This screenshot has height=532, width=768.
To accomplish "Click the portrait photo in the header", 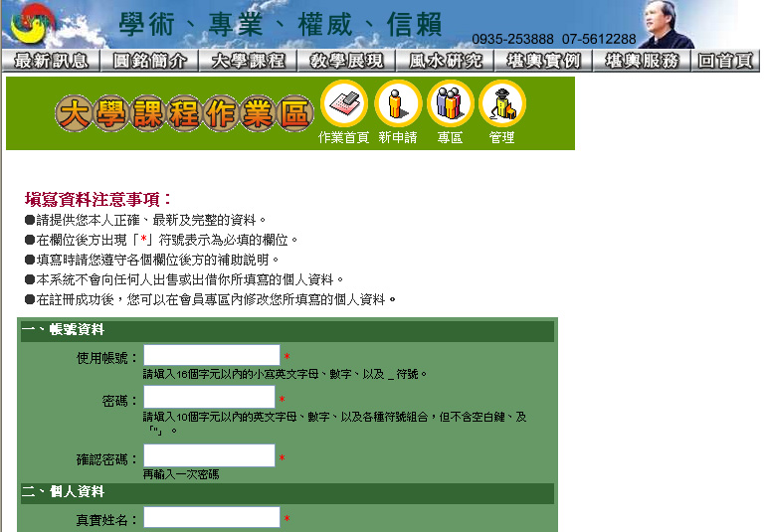I will tap(668, 25).
